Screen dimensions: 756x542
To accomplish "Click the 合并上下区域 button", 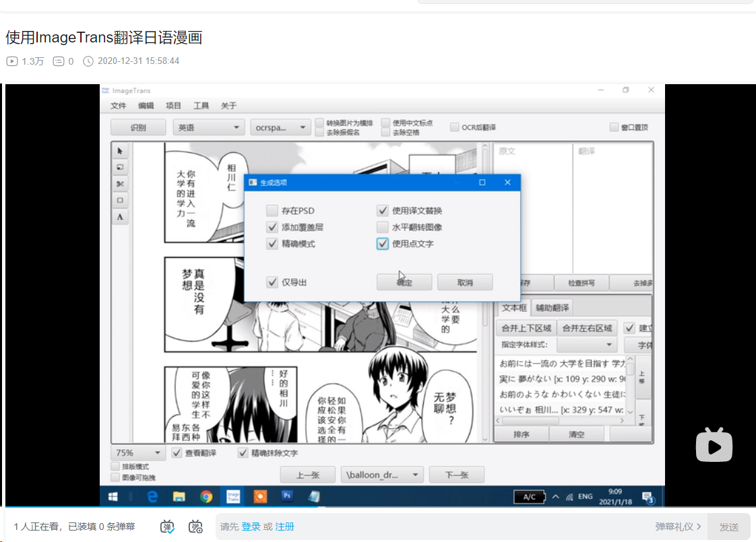I will point(526,328).
